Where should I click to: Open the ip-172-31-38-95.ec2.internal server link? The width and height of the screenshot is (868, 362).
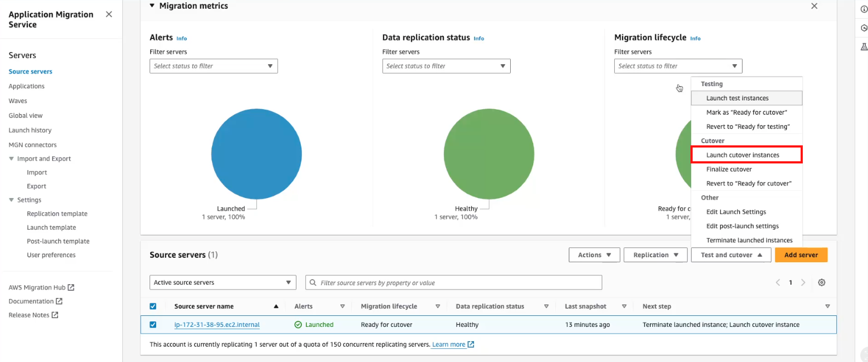pos(217,325)
